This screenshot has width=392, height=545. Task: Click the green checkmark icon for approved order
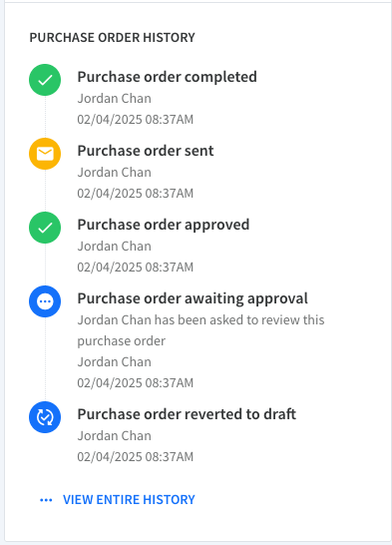[x=45, y=228]
